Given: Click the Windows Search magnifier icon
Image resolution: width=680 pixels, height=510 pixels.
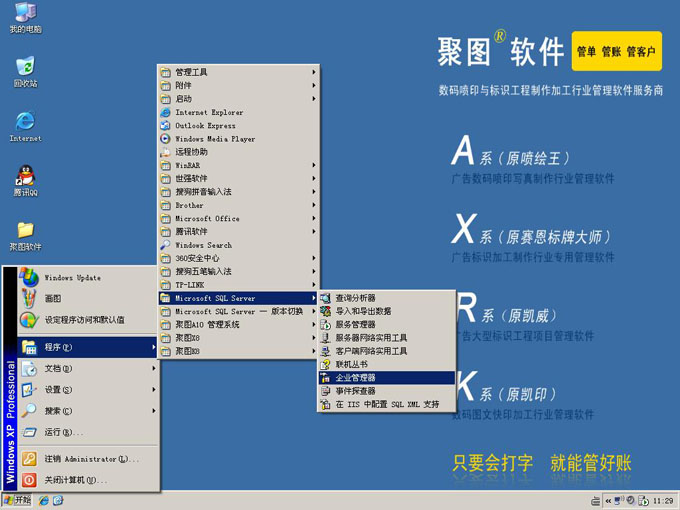Looking at the screenshot, I should pos(165,245).
